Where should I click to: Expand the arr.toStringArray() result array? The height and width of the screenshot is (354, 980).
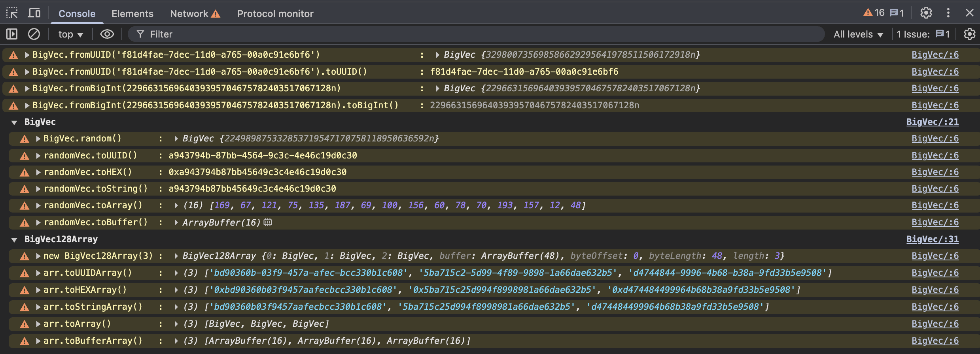click(x=176, y=307)
